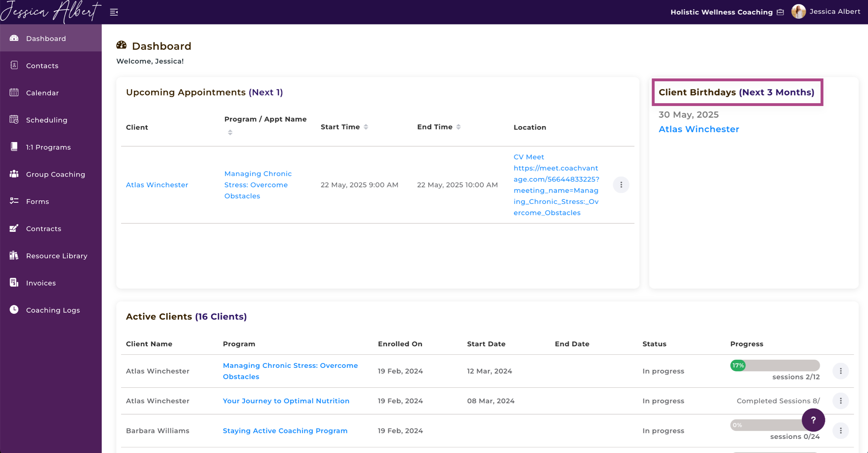Open the purple help question mark button
This screenshot has width=868, height=453.
point(813,420)
